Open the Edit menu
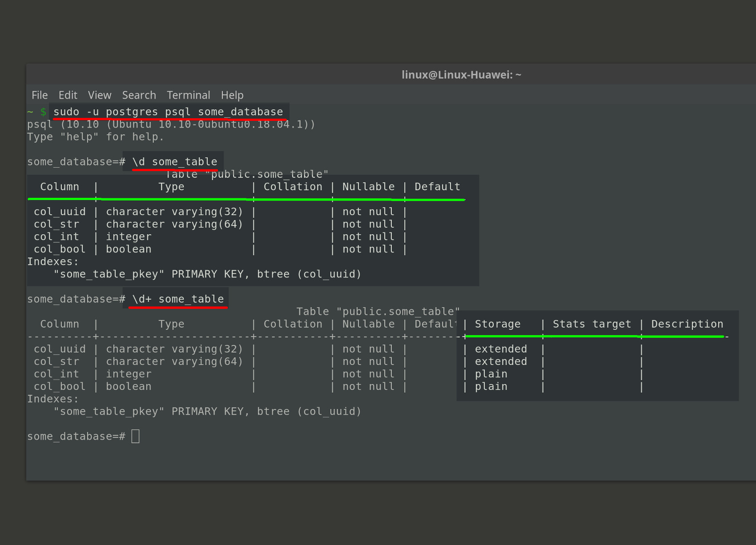756x545 pixels. click(x=68, y=95)
